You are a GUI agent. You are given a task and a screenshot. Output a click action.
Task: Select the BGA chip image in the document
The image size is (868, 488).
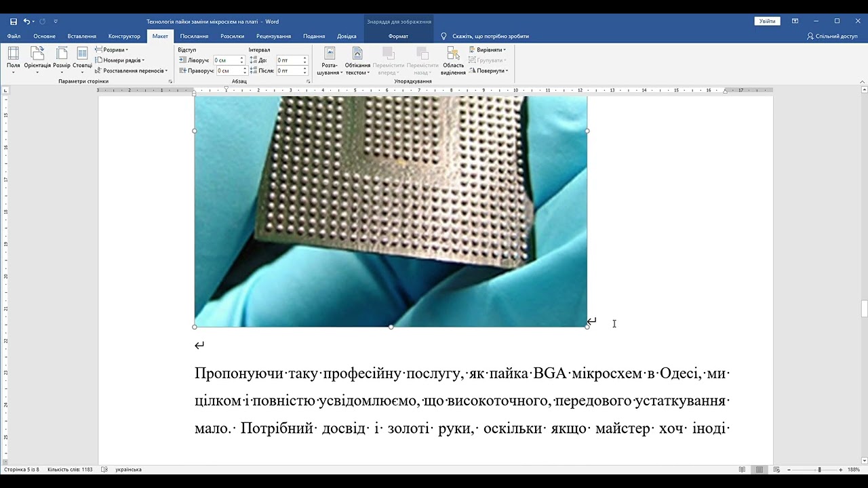pyautogui.click(x=391, y=211)
